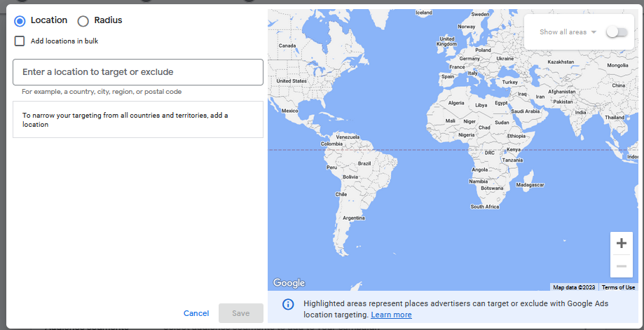Click the Venezuela label on the map
This screenshot has width=644, height=330.
[348, 137]
